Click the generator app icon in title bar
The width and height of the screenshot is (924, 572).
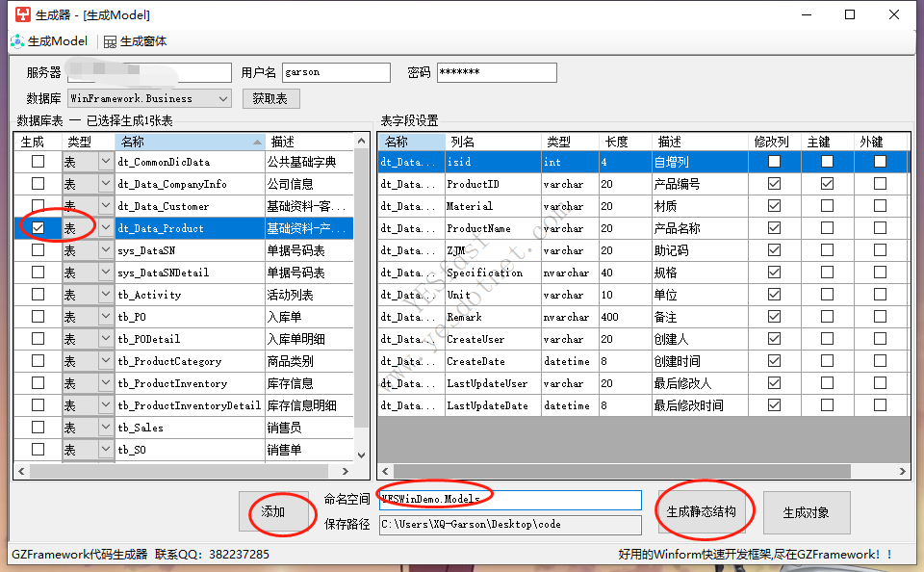tap(23, 14)
